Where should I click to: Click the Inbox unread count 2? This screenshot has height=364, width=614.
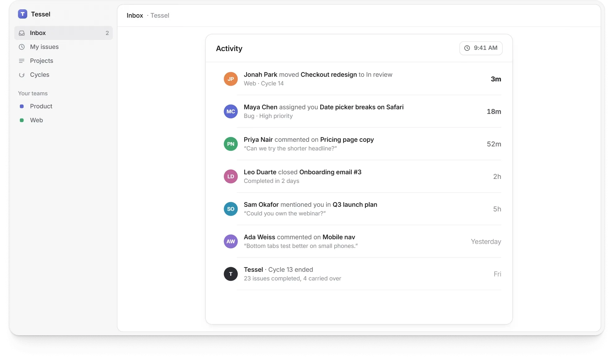tap(107, 33)
